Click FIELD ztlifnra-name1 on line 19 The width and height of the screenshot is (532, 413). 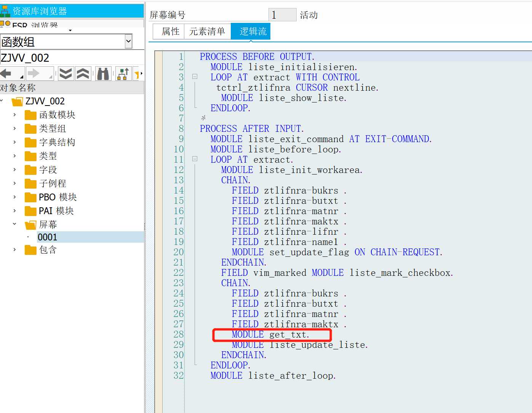289,242
